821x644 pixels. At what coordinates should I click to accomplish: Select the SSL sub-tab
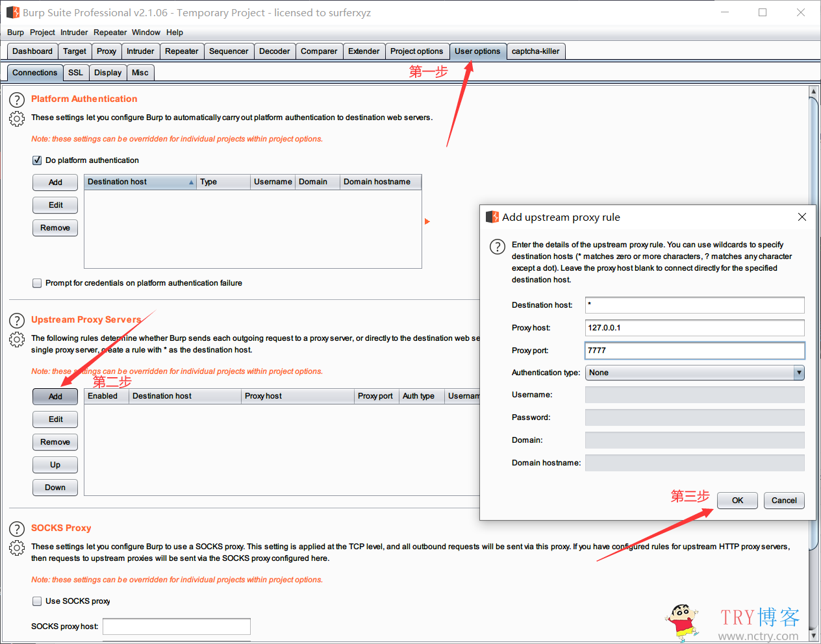[x=76, y=73]
